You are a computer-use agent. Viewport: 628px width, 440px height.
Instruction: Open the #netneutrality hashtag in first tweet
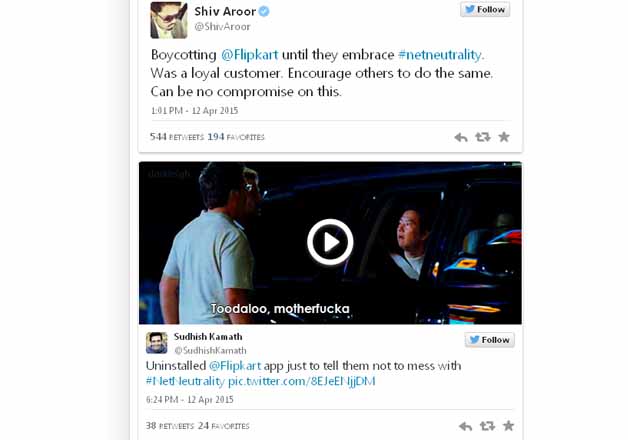pos(440,55)
